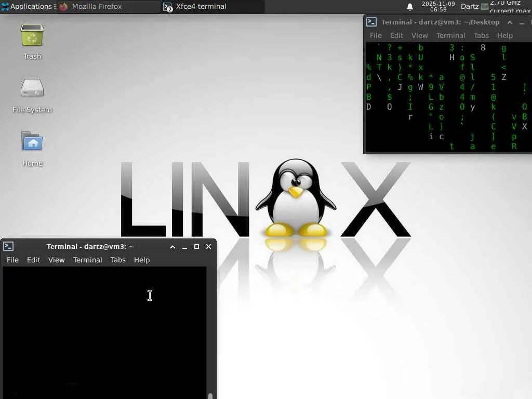Switch to Mozilla Firefox in the taskbar

(x=108, y=6)
